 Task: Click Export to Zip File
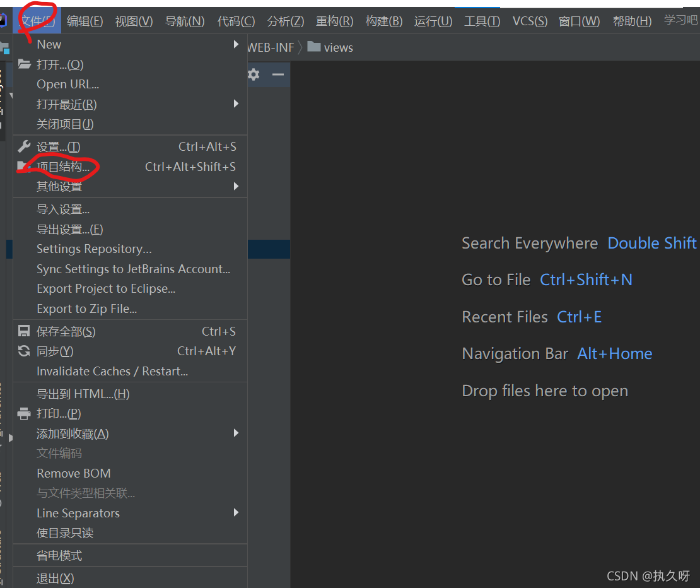pos(86,309)
